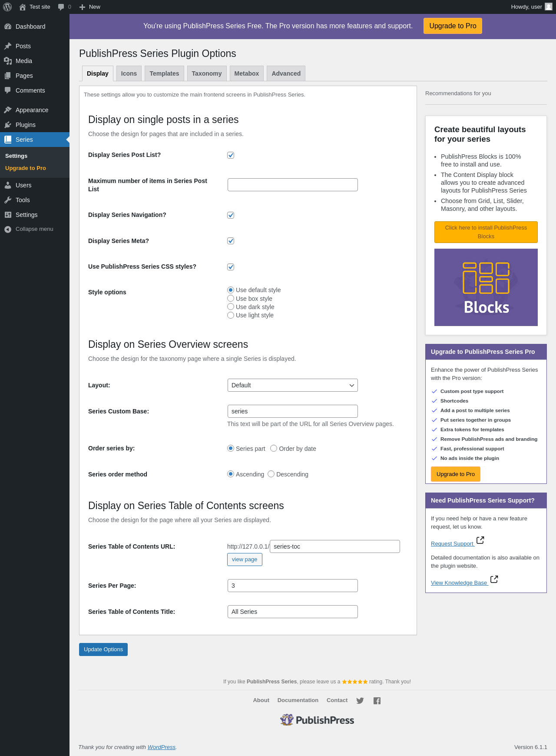Toggle Use PublishPress Series CSS styles checkbox
The image size is (556, 756).
[231, 267]
